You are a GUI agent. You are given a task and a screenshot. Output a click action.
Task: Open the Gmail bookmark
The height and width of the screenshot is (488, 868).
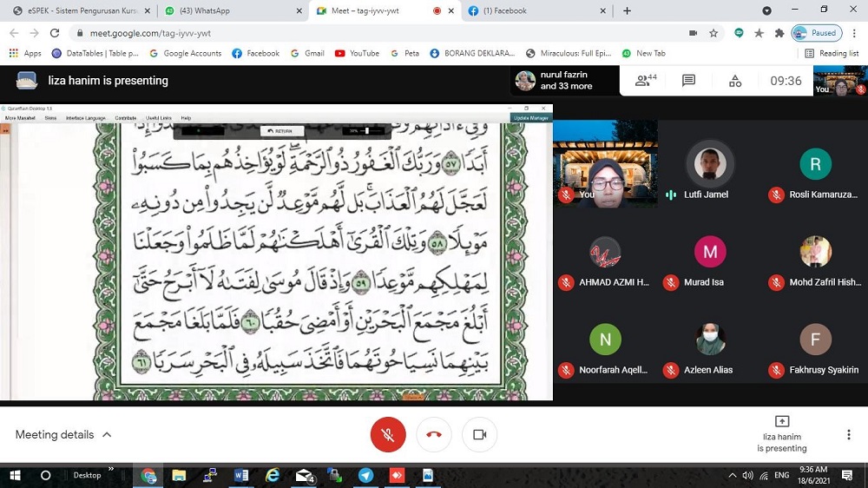click(x=308, y=53)
